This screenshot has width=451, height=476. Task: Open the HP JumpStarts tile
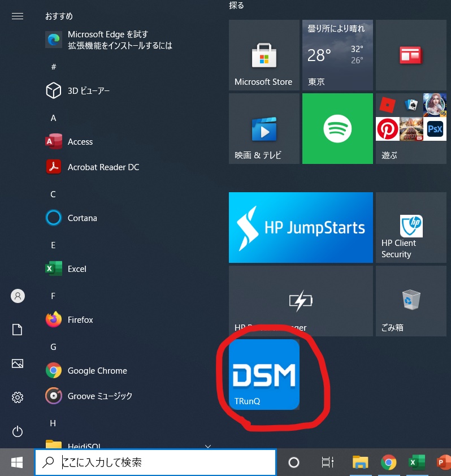(301, 227)
